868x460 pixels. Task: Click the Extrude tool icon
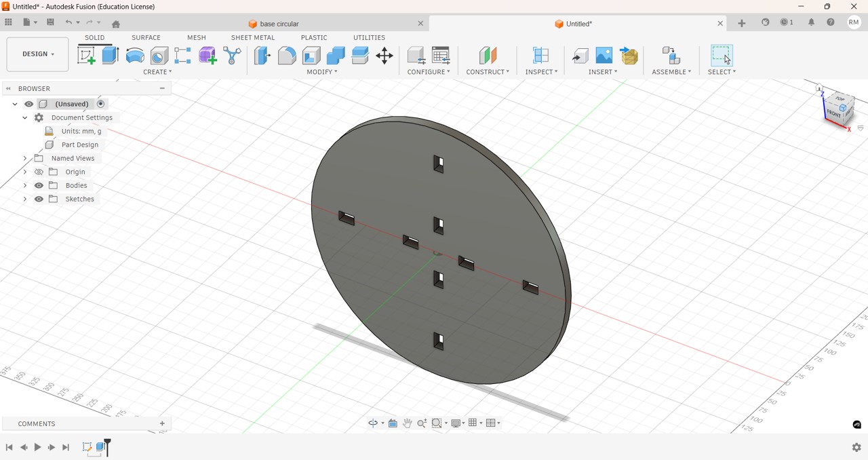click(111, 56)
